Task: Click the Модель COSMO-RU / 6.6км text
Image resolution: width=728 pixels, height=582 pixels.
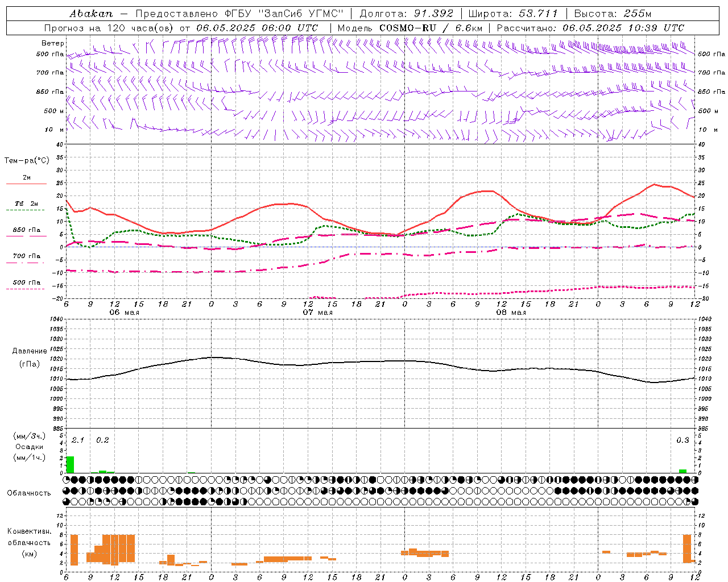Action: click(x=410, y=28)
